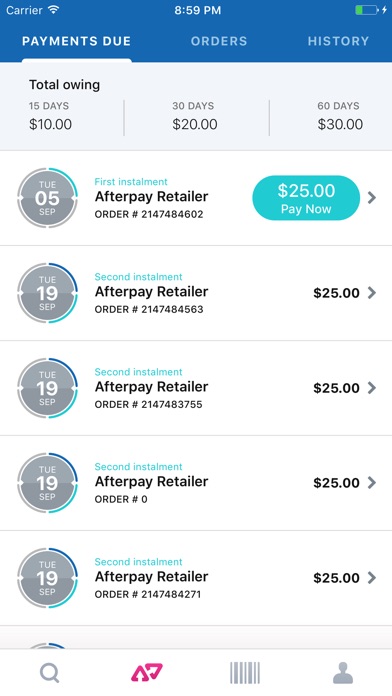Expand chevron next to Pay Now button

(372, 198)
